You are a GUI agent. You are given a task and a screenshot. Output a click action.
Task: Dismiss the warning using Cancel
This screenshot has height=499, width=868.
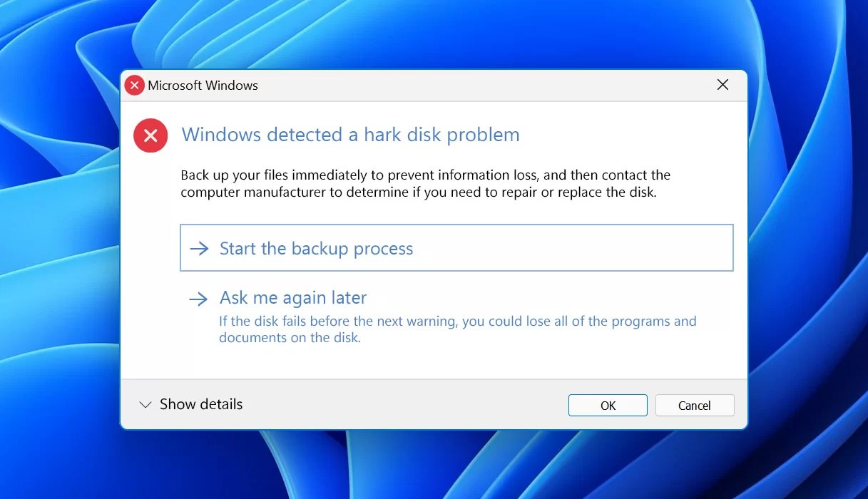pyautogui.click(x=694, y=405)
